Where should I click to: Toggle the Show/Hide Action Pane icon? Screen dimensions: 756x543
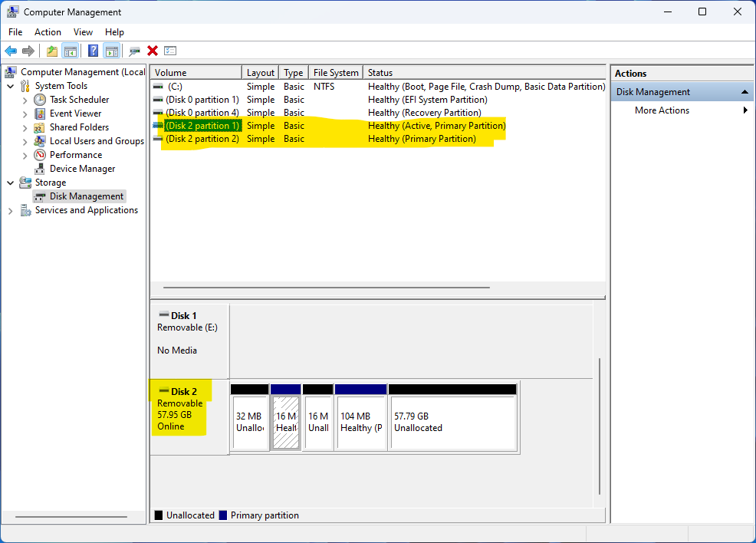pos(112,51)
